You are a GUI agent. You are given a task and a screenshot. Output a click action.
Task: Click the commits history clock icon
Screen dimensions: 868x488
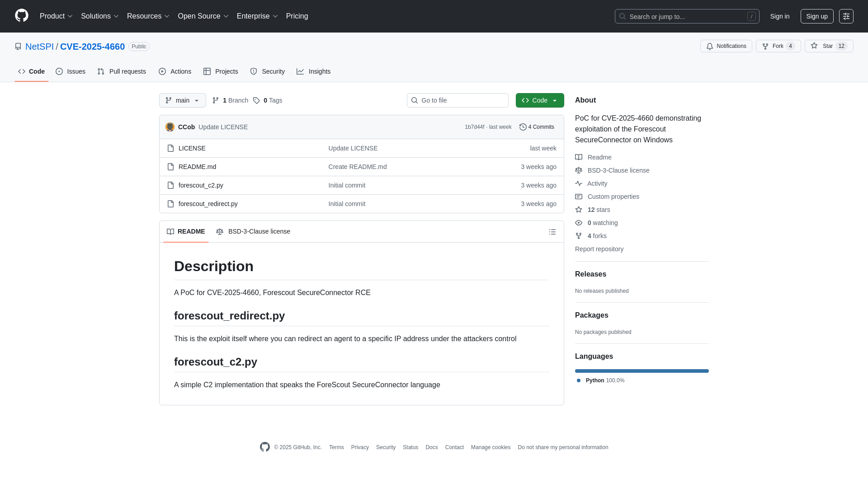coord(523,127)
